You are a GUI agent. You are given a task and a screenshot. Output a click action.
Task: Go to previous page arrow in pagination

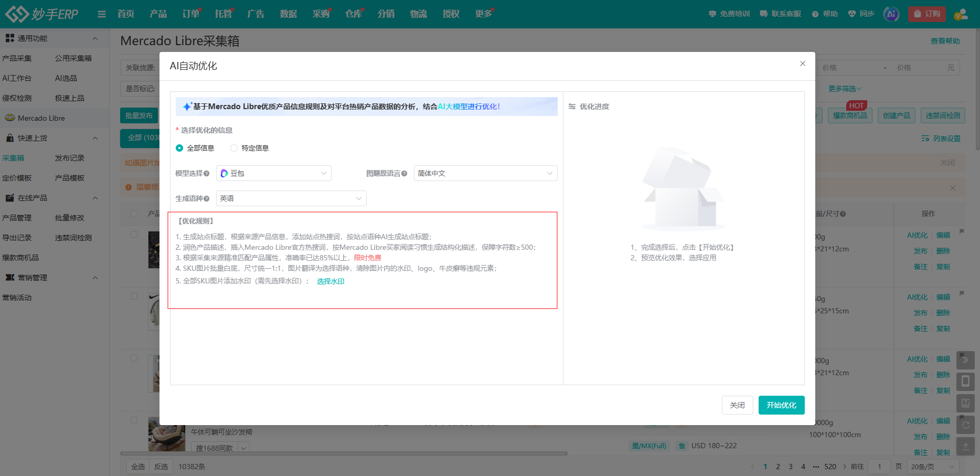[x=752, y=467]
